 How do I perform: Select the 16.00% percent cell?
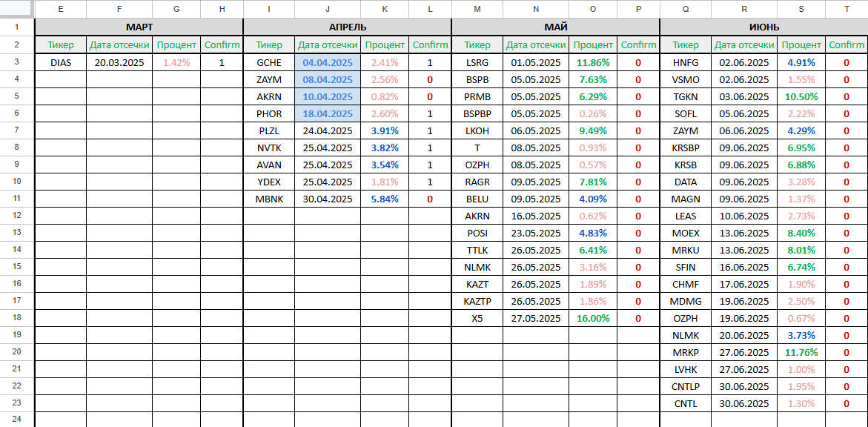[593, 319]
